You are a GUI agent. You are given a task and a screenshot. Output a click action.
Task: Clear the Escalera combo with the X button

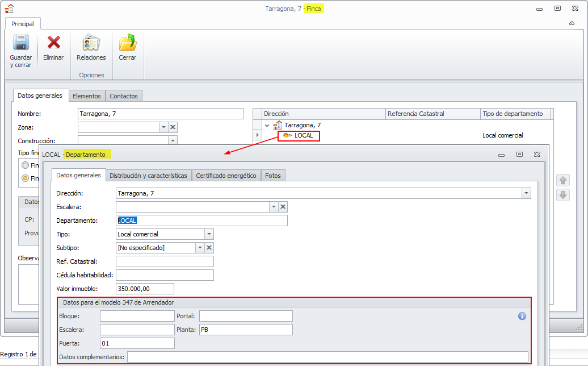pos(283,207)
